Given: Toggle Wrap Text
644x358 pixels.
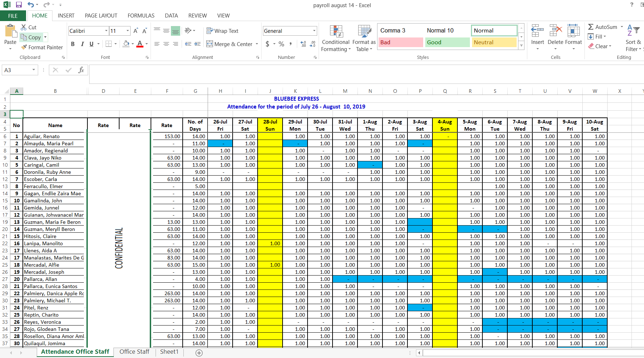Looking at the screenshot, I should coord(222,31).
